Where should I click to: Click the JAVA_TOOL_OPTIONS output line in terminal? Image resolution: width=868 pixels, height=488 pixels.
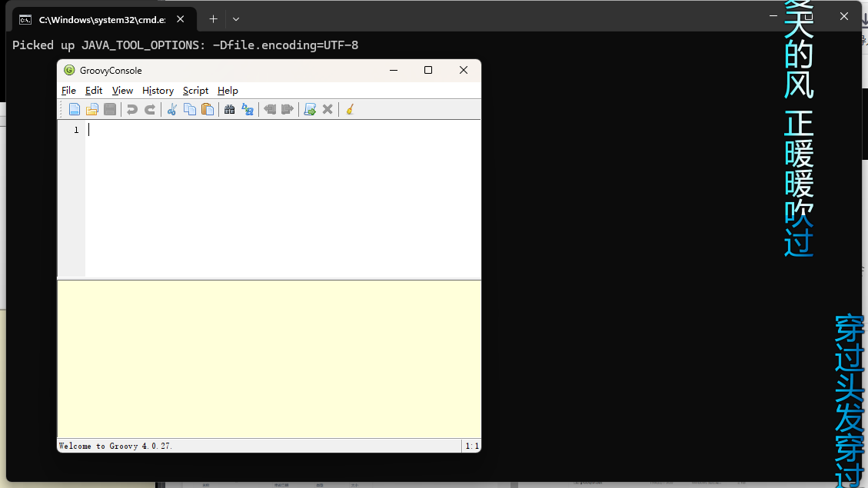pyautogui.click(x=185, y=45)
